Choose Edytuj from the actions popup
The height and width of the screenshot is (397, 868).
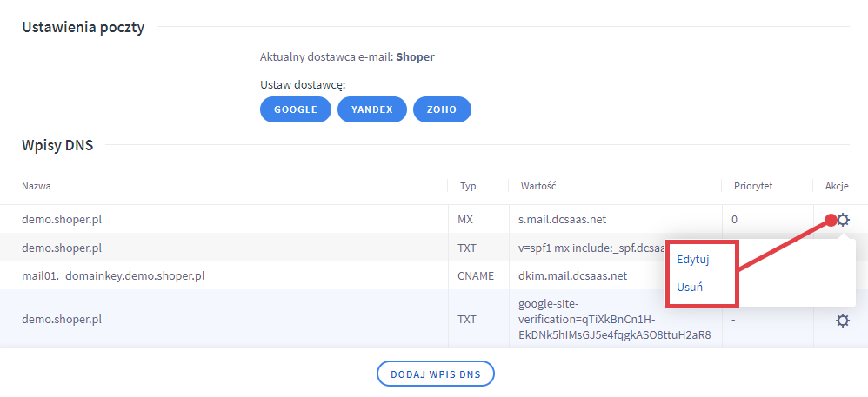point(692,260)
